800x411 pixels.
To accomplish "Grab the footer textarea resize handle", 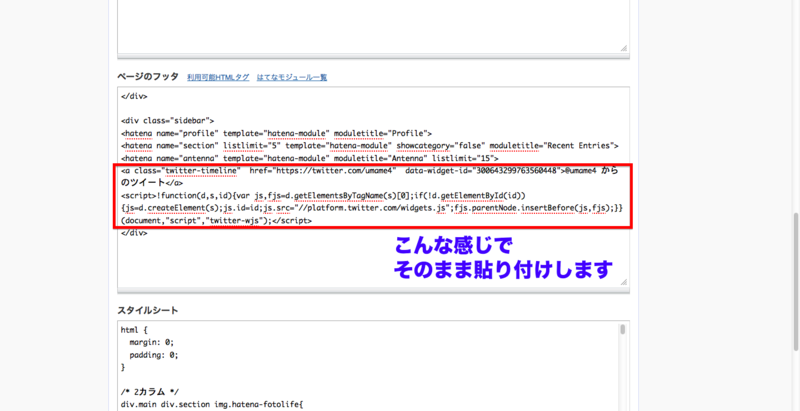I will [623, 282].
